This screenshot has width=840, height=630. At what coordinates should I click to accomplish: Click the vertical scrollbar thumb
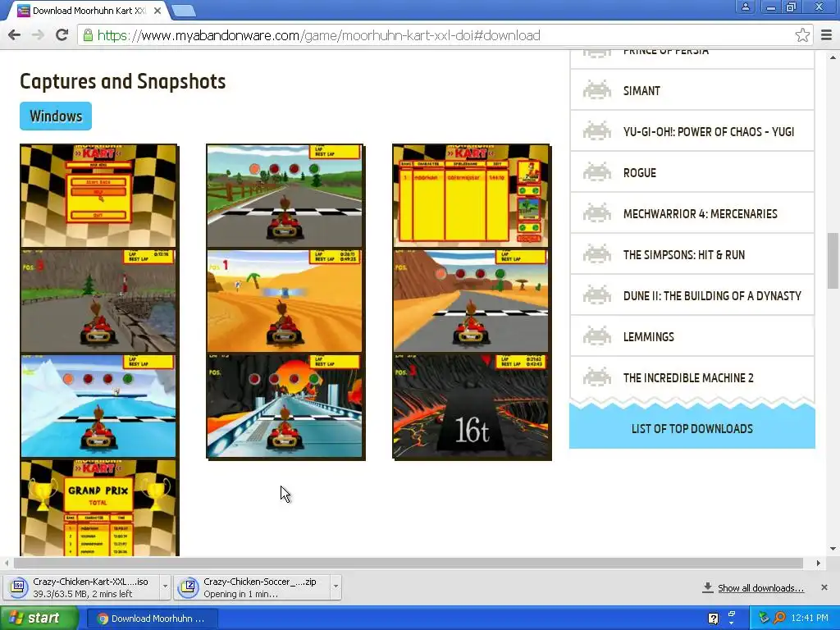click(x=833, y=261)
